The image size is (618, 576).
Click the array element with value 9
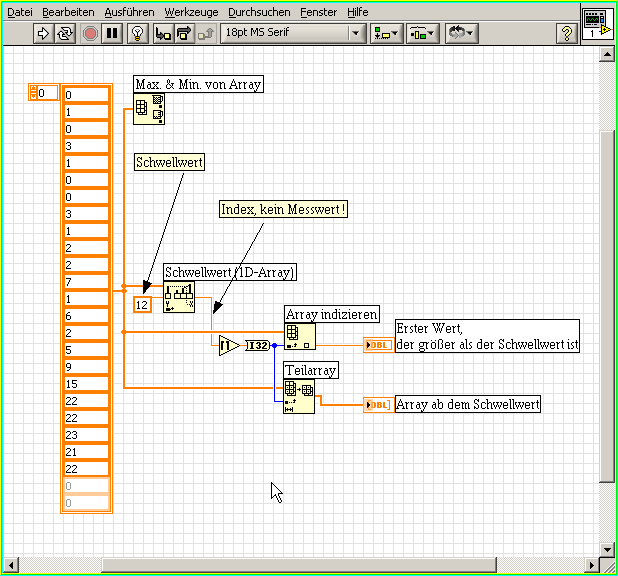point(86,367)
